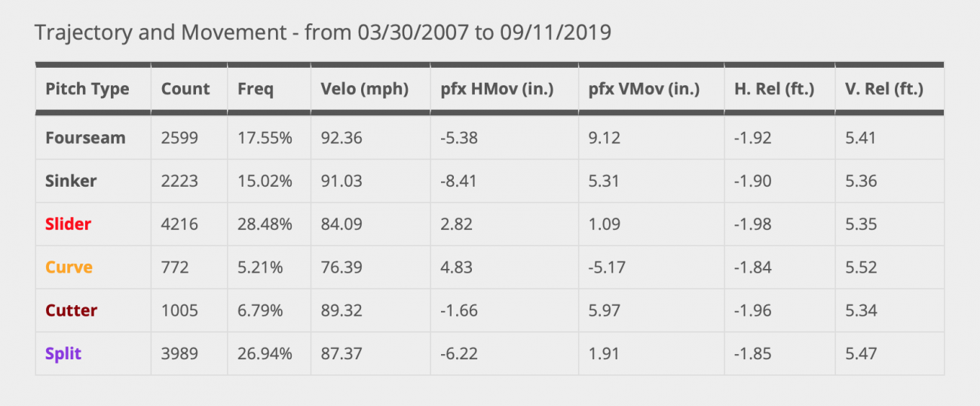Click the red Slider pitch label
The width and height of the screenshot is (980, 406).
(68, 224)
